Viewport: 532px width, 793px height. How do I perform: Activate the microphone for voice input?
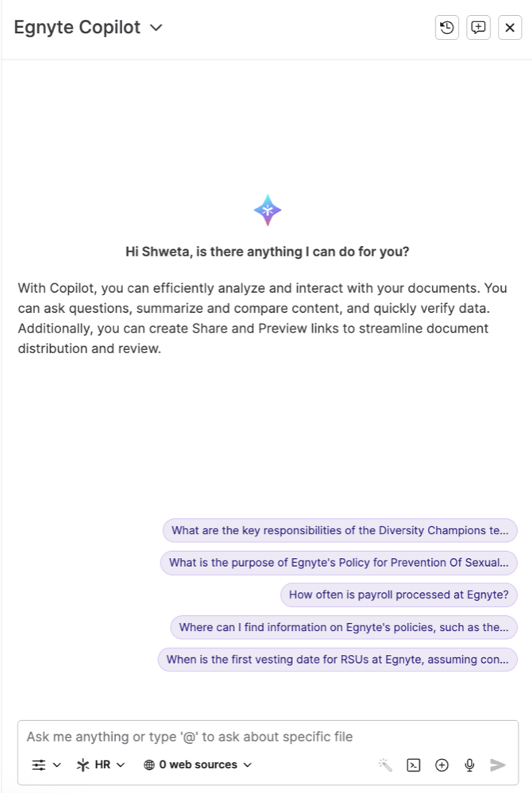tap(469, 764)
